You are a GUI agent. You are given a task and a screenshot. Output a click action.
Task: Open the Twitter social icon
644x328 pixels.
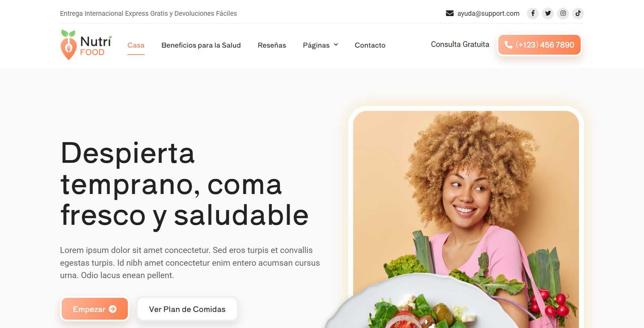point(548,13)
